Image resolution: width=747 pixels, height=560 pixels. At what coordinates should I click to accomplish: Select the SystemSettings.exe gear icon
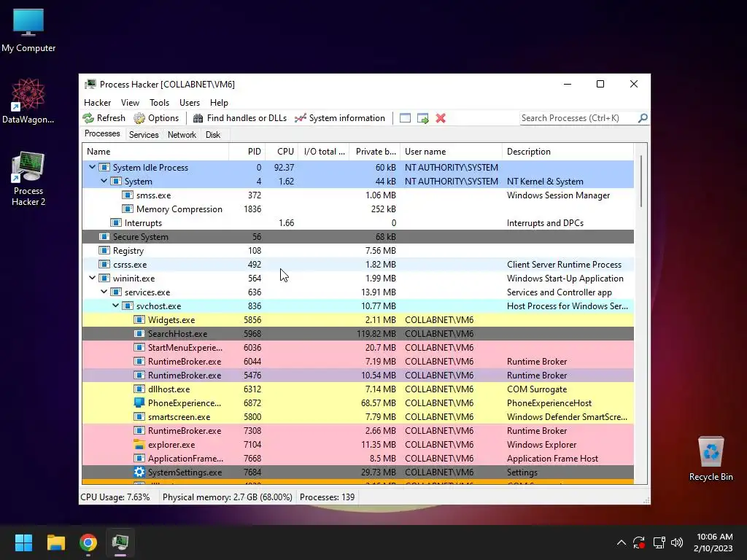point(139,472)
